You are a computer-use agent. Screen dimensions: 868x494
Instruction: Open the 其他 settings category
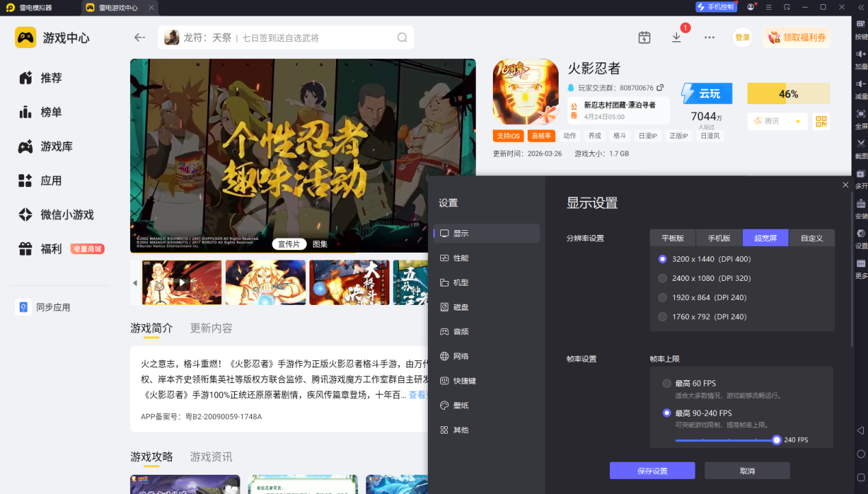(487, 430)
